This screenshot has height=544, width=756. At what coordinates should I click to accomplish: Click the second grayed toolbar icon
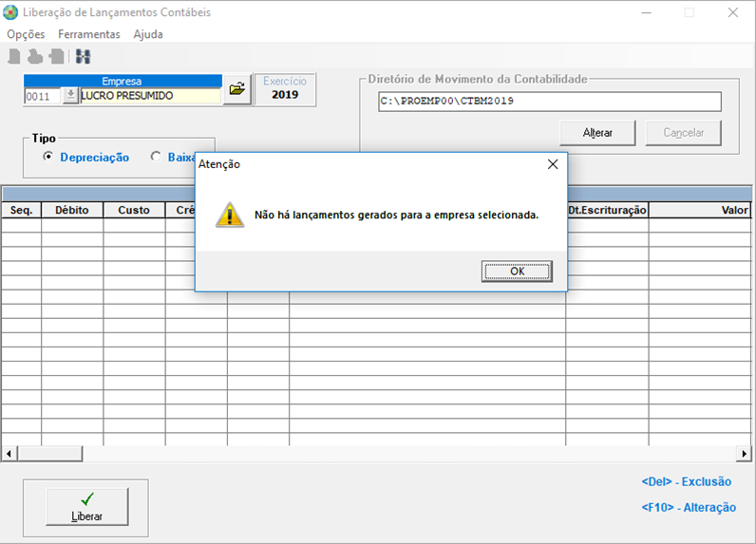(35, 56)
